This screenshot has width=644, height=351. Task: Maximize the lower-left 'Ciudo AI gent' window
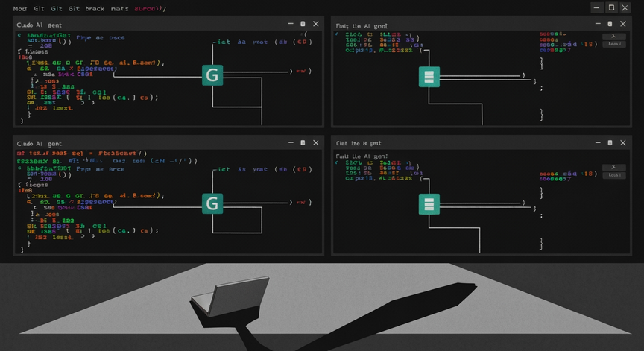coord(303,142)
